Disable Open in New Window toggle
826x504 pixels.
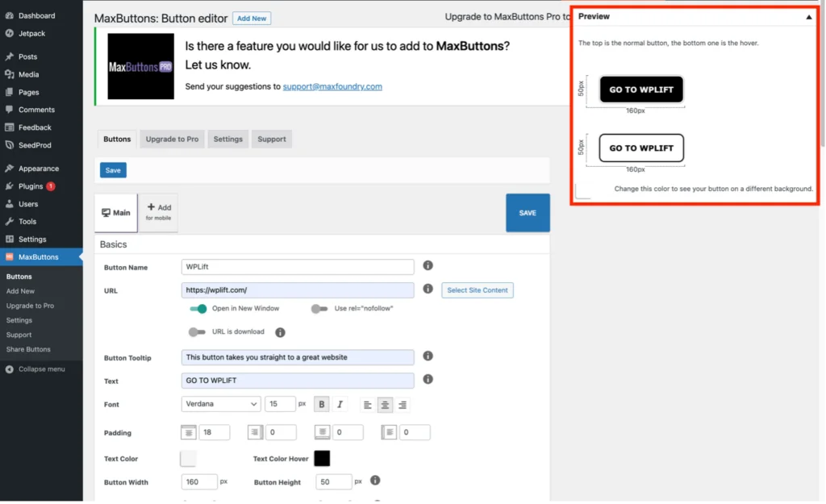(x=198, y=309)
